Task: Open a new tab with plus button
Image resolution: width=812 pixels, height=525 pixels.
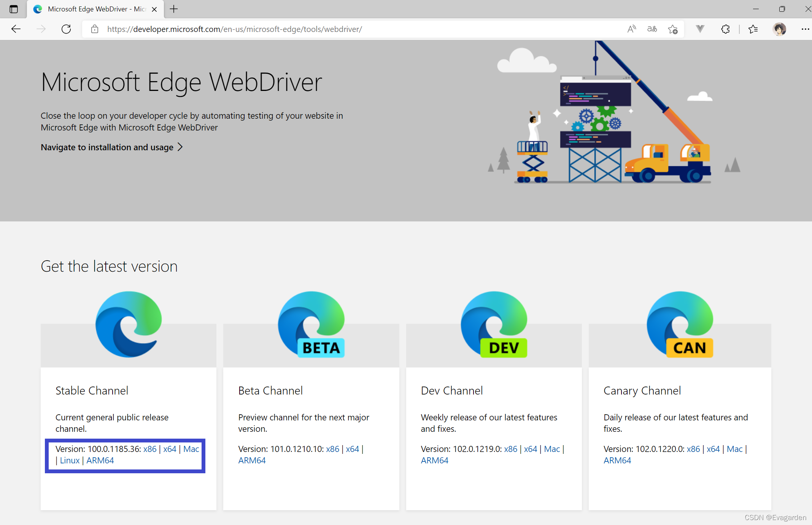Action: click(174, 9)
